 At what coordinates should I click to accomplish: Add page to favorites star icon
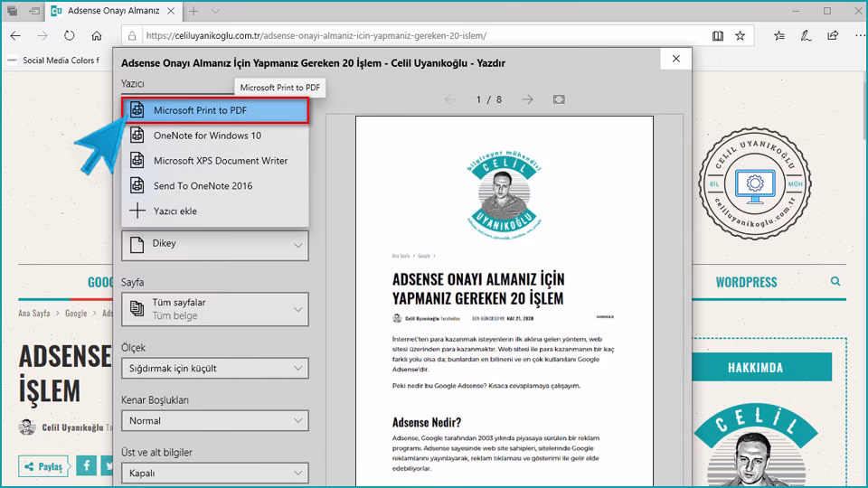tap(741, 36)
